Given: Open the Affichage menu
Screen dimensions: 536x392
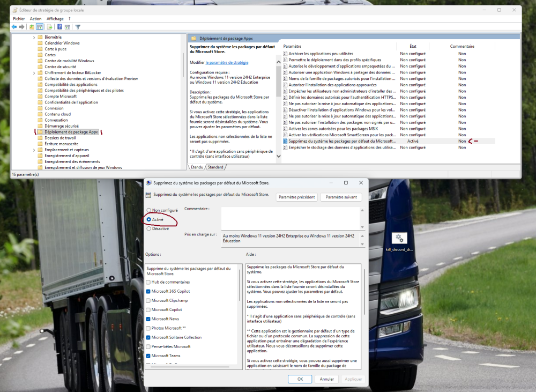Looking at the screenshot, I should pyautogui.click(x=55, y=19).
